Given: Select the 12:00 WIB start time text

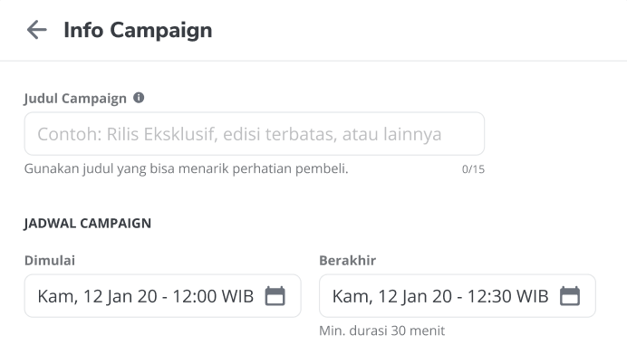Looking at the screenshot, I should coord(213,296).
